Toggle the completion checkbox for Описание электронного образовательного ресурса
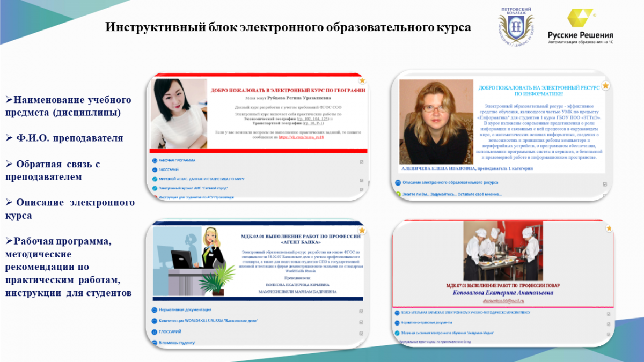This screenshot has width=644, height=362. (x=605, y=184)
